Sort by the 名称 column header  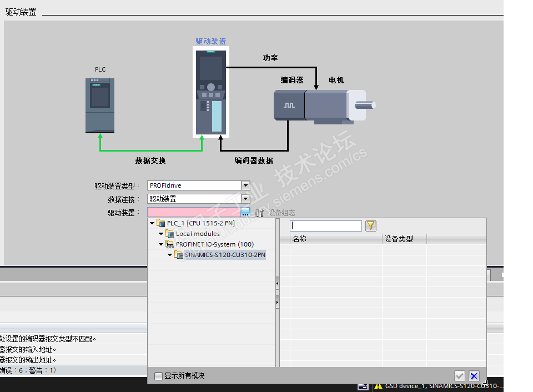coord(336,239)
